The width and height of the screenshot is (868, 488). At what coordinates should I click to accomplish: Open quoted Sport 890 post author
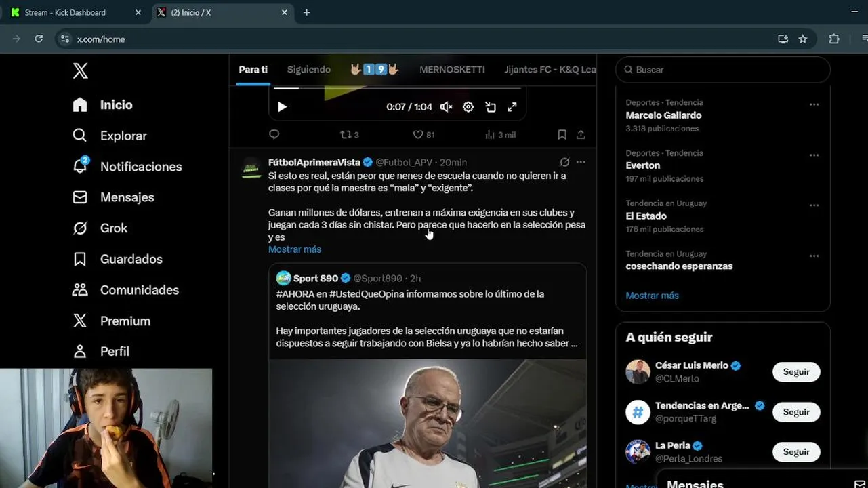coord(315,278)
